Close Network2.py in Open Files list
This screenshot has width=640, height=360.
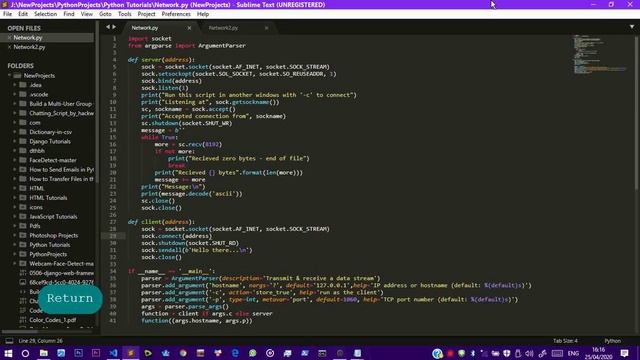pos(9,47)
